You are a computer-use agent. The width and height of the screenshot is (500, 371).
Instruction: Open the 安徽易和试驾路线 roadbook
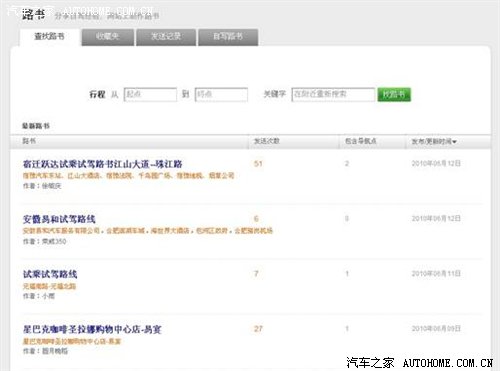(59, 219)
